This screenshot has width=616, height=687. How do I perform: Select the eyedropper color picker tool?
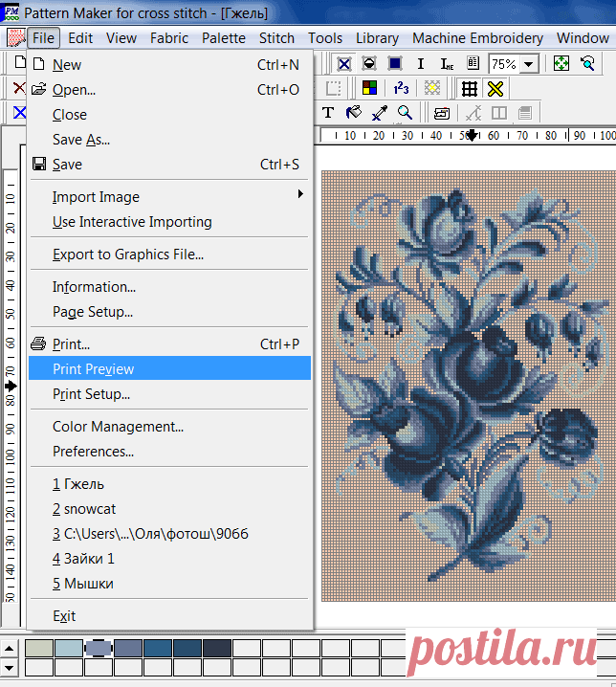pyautogui.click(x=379, y=113)
